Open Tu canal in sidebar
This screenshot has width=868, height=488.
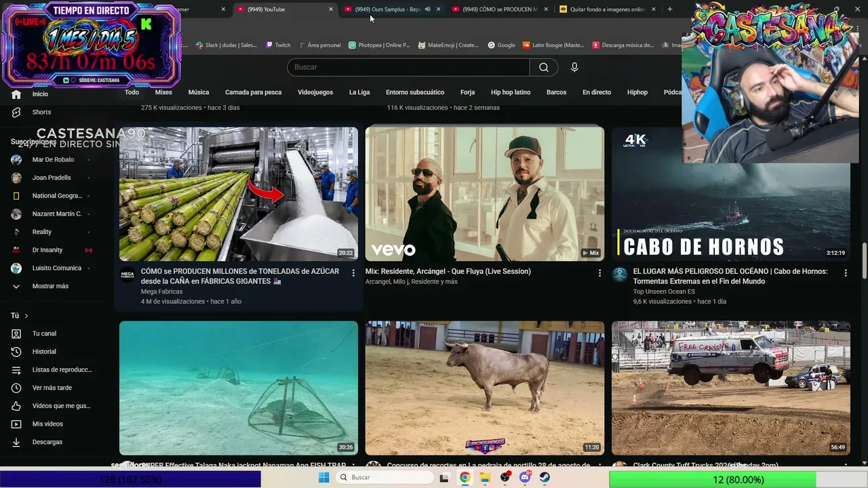[44, 333]
